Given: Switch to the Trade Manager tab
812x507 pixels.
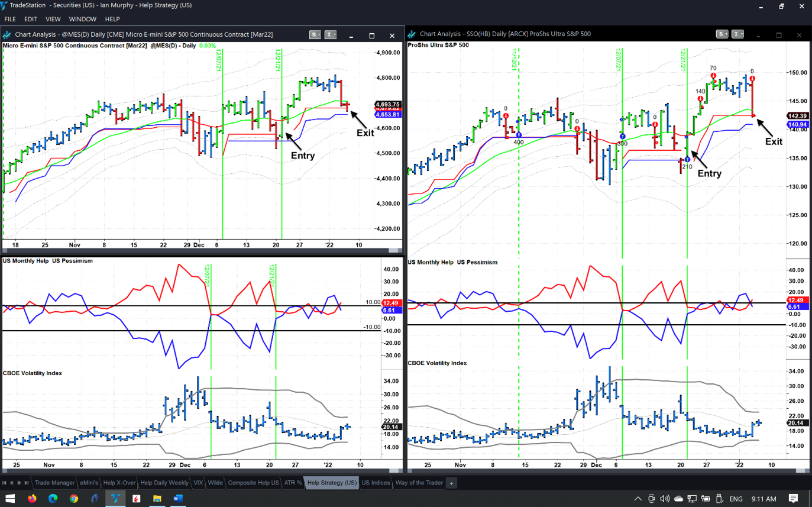Looking at the screenshot, I should [x=54, y=483].
